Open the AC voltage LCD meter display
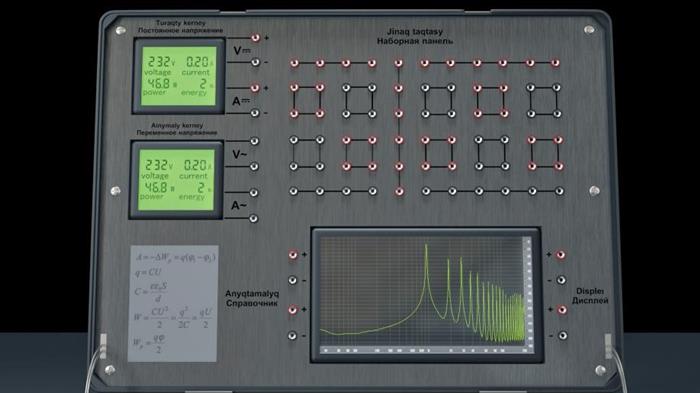The height and width of the screenshot is (393, 700). click(176, 180)
